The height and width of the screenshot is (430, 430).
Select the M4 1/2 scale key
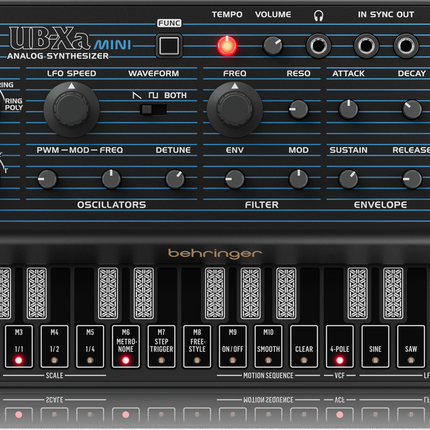[54, 346]
